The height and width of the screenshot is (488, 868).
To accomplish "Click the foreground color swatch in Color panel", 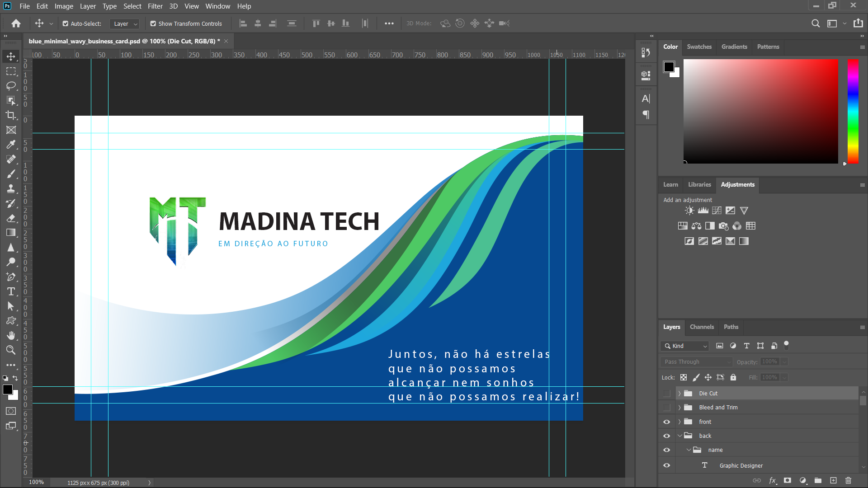I will click(x=669, y=67).
